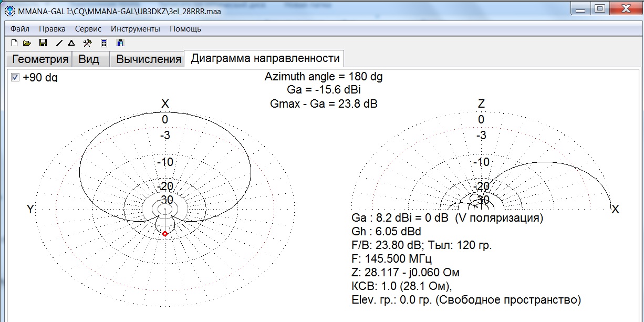Open the Правка menu
This screenshot has height=322, width=644.
52,29
